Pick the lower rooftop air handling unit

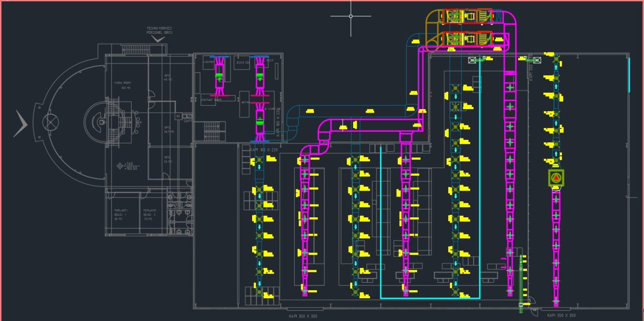pos(468,39)
